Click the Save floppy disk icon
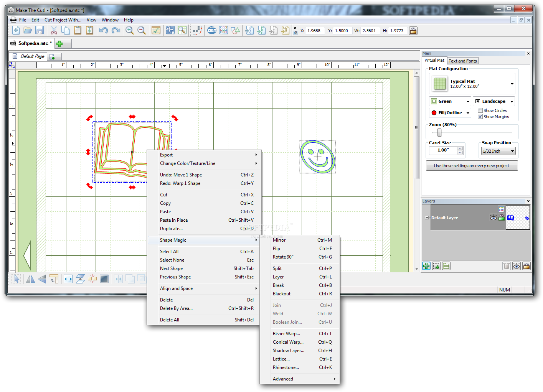Screen dimensions: 543x392 (39, 30)
